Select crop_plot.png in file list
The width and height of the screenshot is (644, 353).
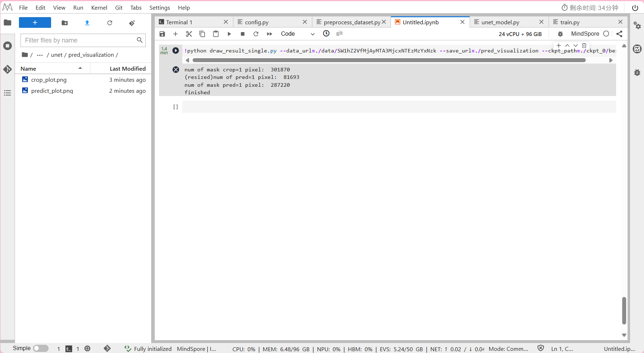point(83,80)
